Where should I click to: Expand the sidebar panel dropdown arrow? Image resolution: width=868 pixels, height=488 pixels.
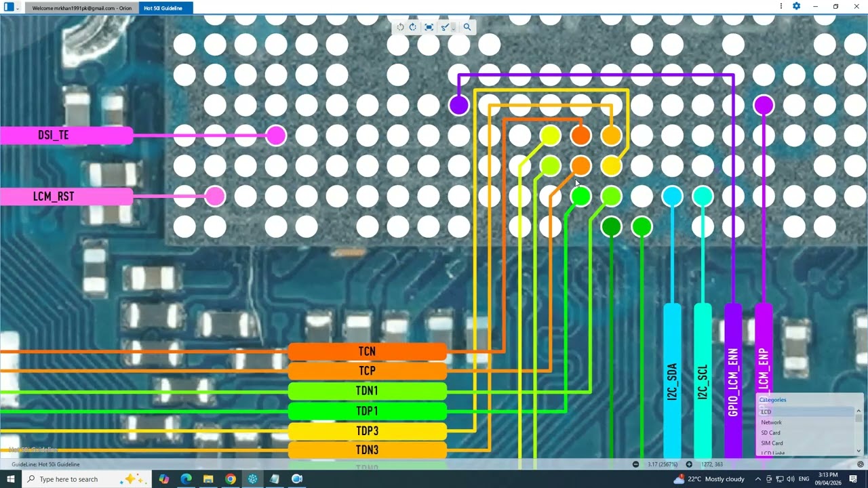18,7
